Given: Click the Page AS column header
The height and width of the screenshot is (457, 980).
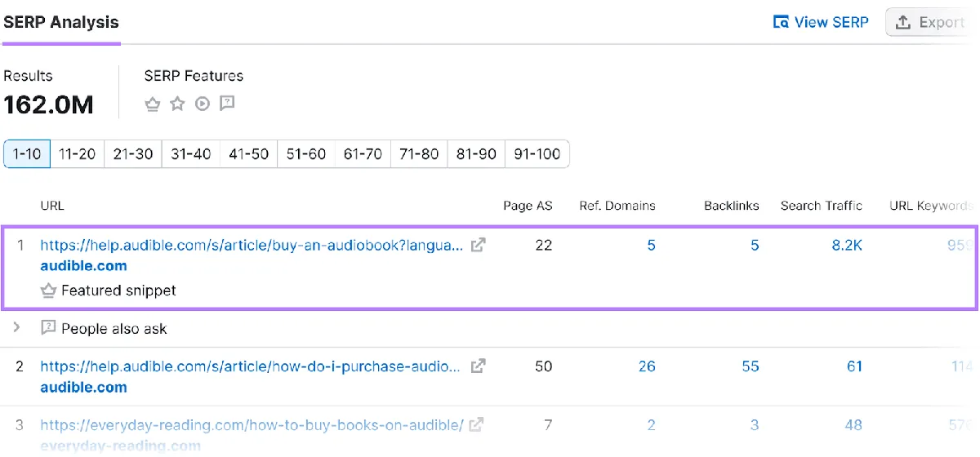Looking at the screenshot, I should tap(528, 206).
